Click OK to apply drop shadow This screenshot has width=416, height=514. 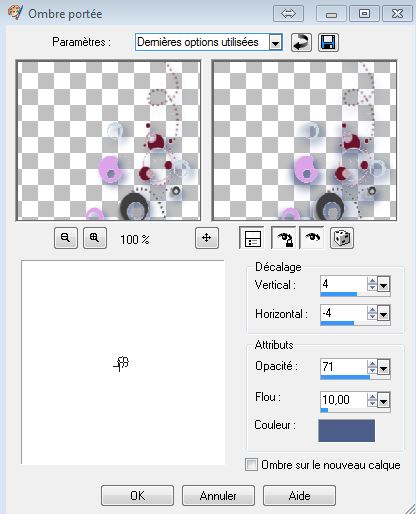pyautogui.click(x=137, y=496)
